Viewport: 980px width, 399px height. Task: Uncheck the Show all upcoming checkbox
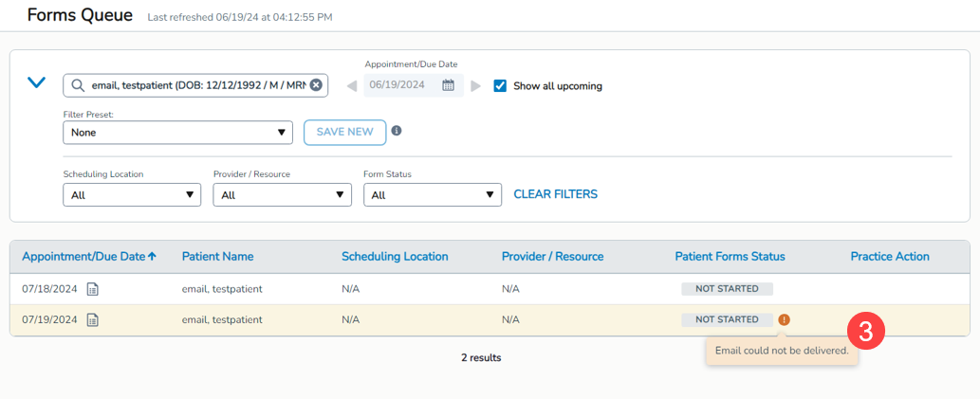coord(501,85)
